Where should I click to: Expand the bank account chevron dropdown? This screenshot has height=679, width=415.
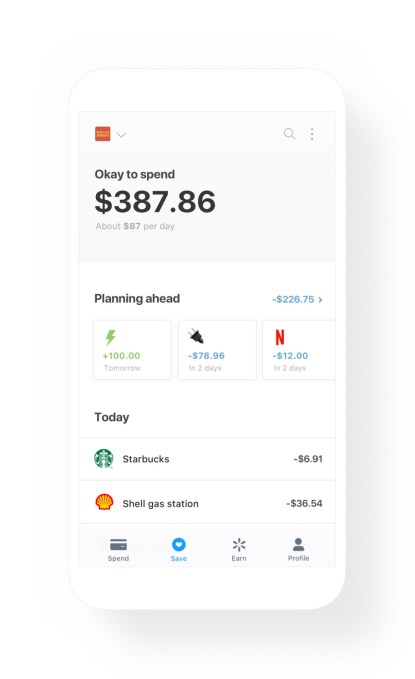point(121,135)
